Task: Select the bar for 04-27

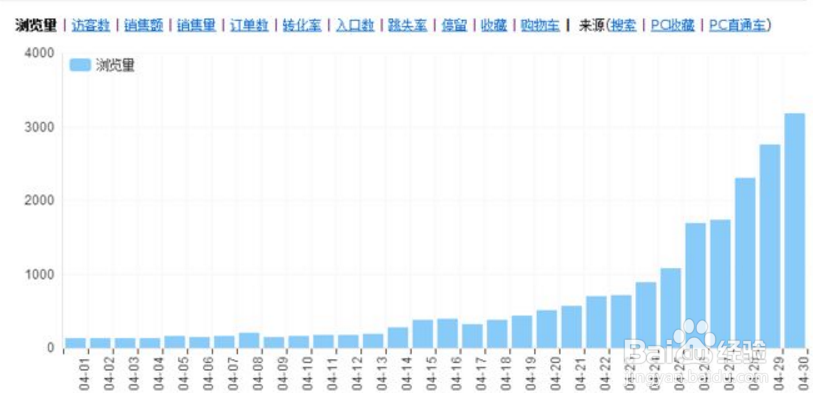Action: click(720, 284)
